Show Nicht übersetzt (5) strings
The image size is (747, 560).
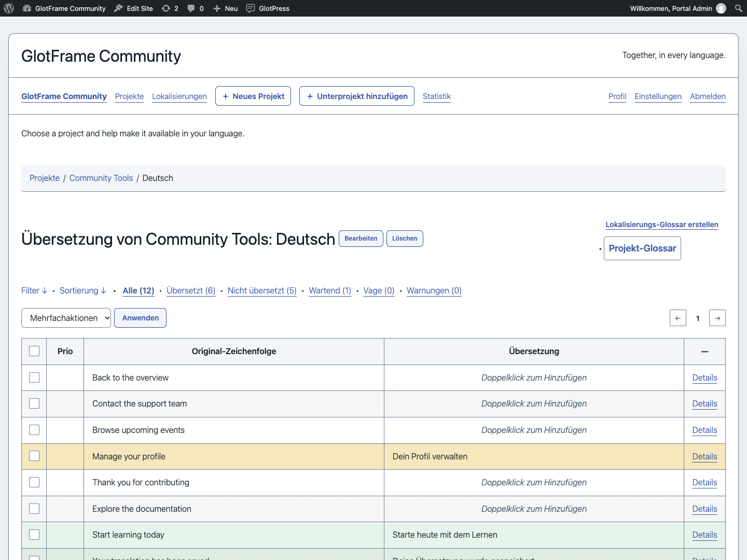(x=262, y=290)
